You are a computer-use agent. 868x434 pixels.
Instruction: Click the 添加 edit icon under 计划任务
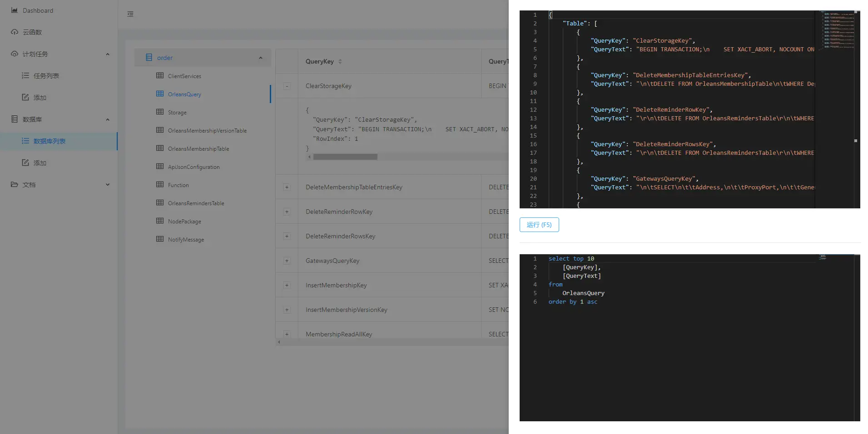click(x=25, y=98)
